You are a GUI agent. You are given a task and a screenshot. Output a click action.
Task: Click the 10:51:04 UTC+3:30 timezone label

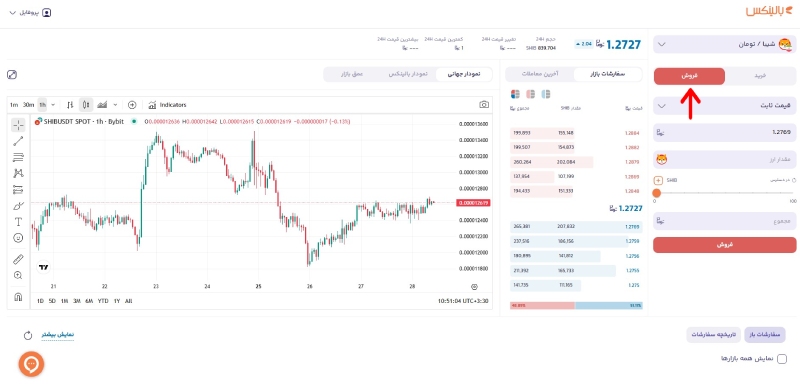pyautogui.click(x=463, y=301)
